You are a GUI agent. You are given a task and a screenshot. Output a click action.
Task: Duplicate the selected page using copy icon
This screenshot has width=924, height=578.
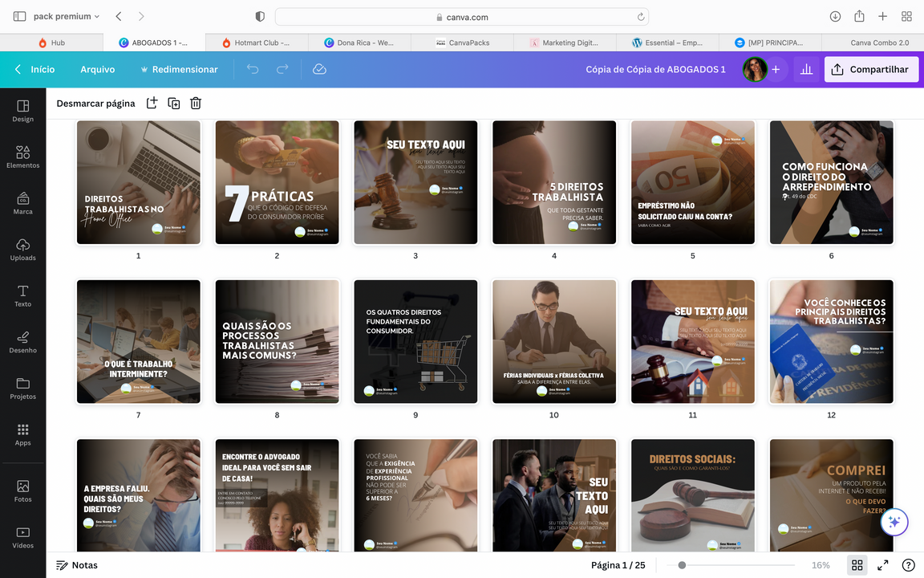pyautogui.click(x=173, y=103)
